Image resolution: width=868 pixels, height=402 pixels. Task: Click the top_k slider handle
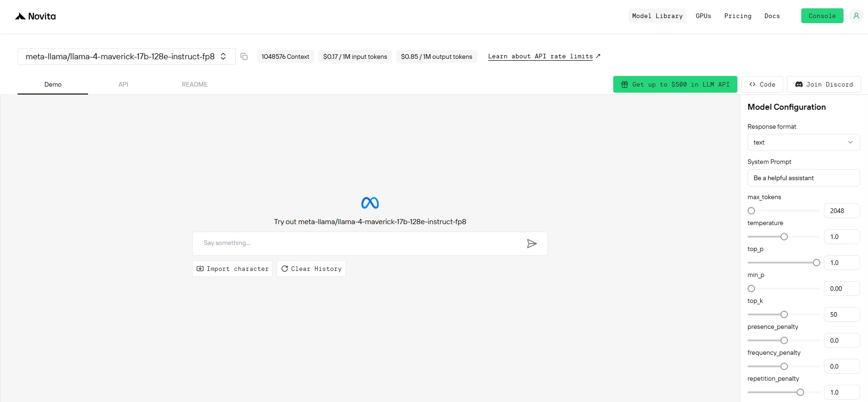pyautogui.click(x=784, y=314)
